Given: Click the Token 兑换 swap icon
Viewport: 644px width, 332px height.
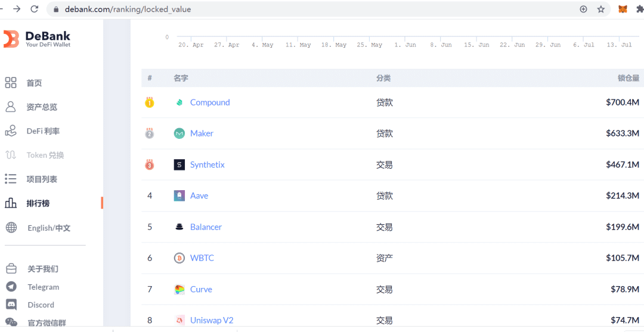Looking at the screenshot, I should tap(11, 155).
